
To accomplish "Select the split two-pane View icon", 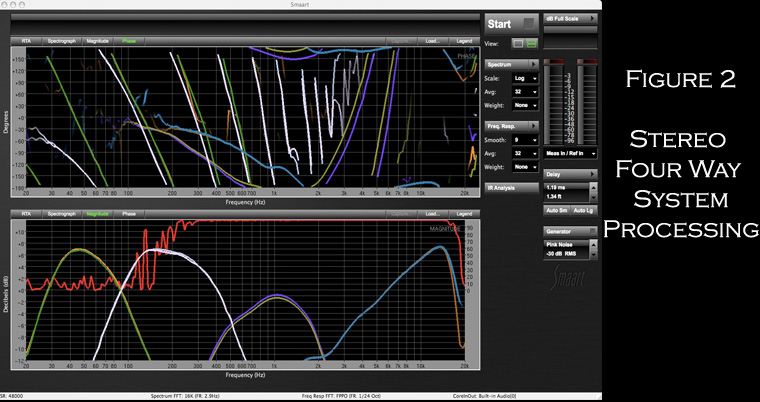I will pyautogui.click(x=532, y=44).
